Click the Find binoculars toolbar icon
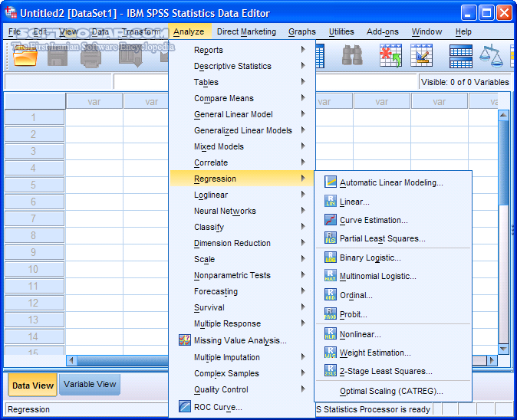This screenshot has width=517, height=420. pyautogui.click(x=352, y=55)
